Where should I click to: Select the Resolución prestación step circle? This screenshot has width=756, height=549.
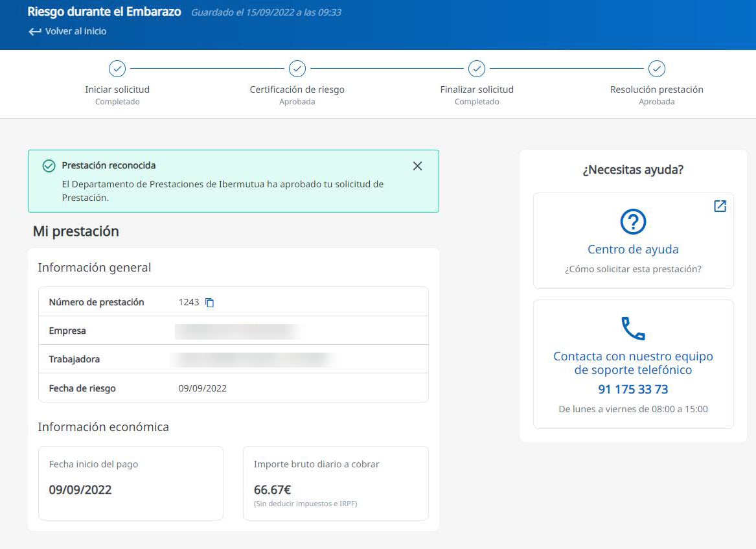[x=657, y=69]
